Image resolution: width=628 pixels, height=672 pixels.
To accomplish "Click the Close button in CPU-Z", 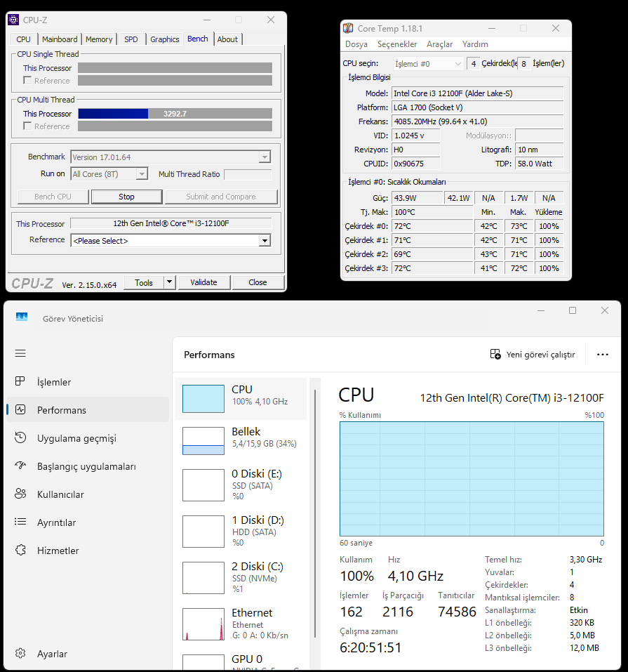I will [x=258, y=282].
